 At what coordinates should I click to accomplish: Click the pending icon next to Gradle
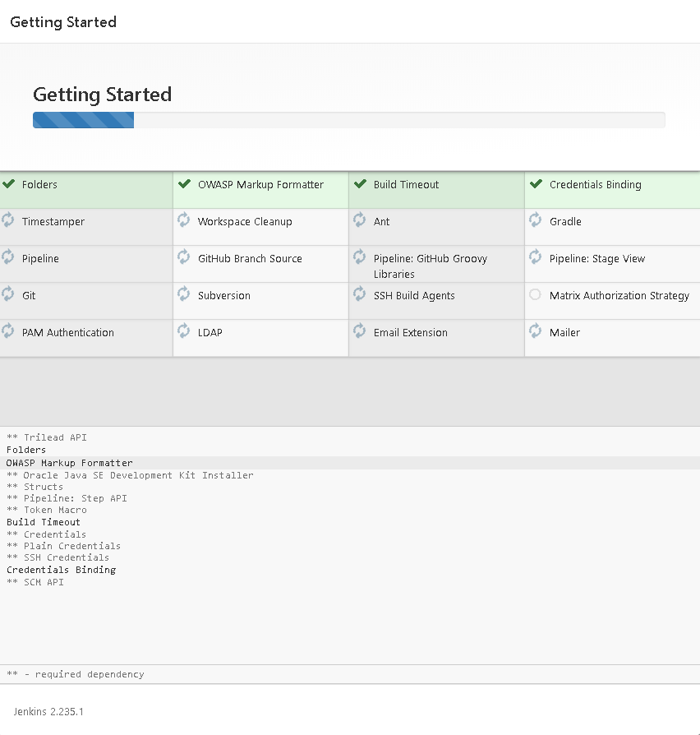(x=536, y=220)
